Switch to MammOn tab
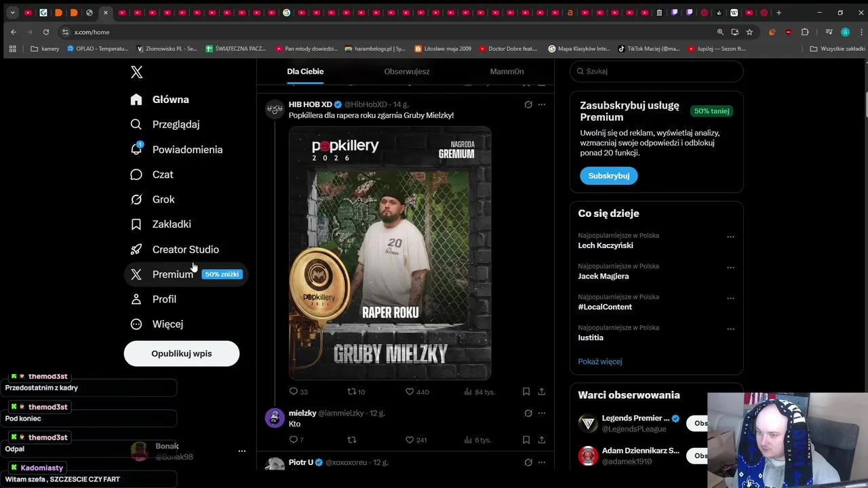868x488 pixels. pos(507,71)
